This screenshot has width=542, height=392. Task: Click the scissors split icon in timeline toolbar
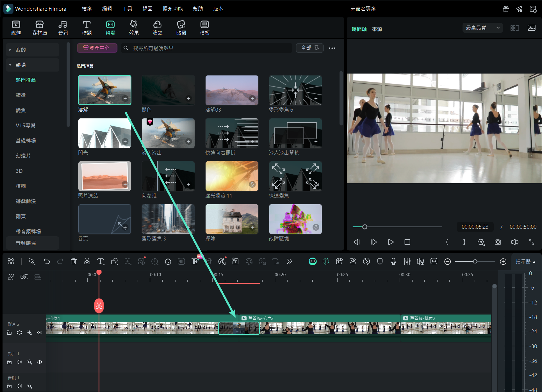[87, 262]
